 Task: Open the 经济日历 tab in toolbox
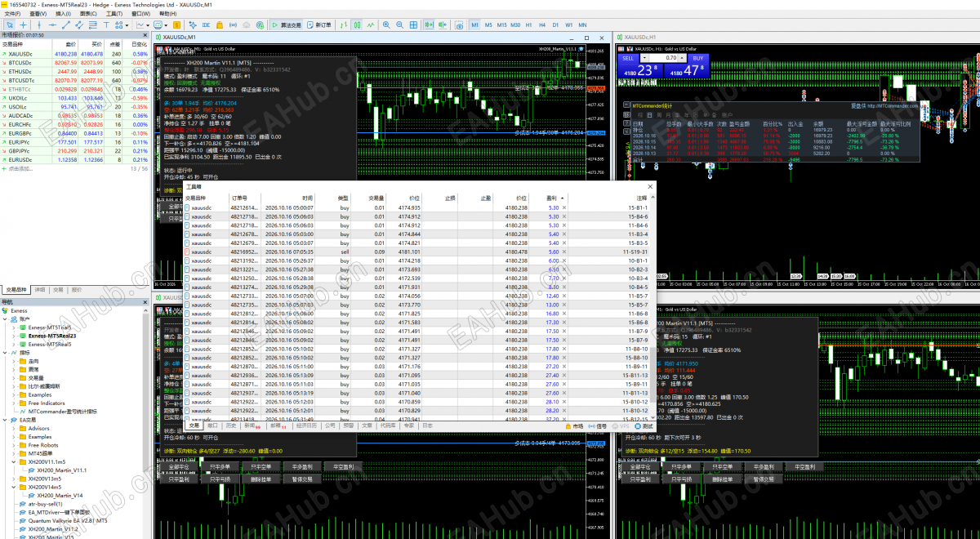click(306, 425)
